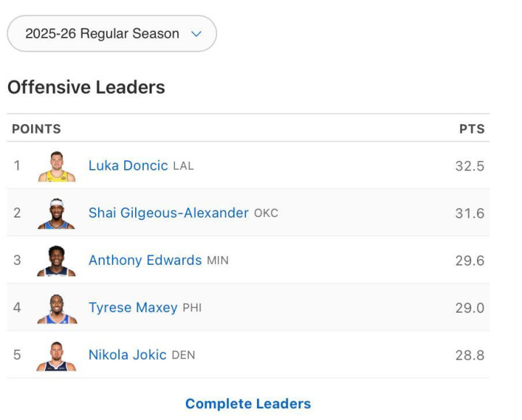Click Shai Gilgeous-Alexander's headshot photo
The height and width of the screenshot is (420, 522).
(x=56, y=213)
